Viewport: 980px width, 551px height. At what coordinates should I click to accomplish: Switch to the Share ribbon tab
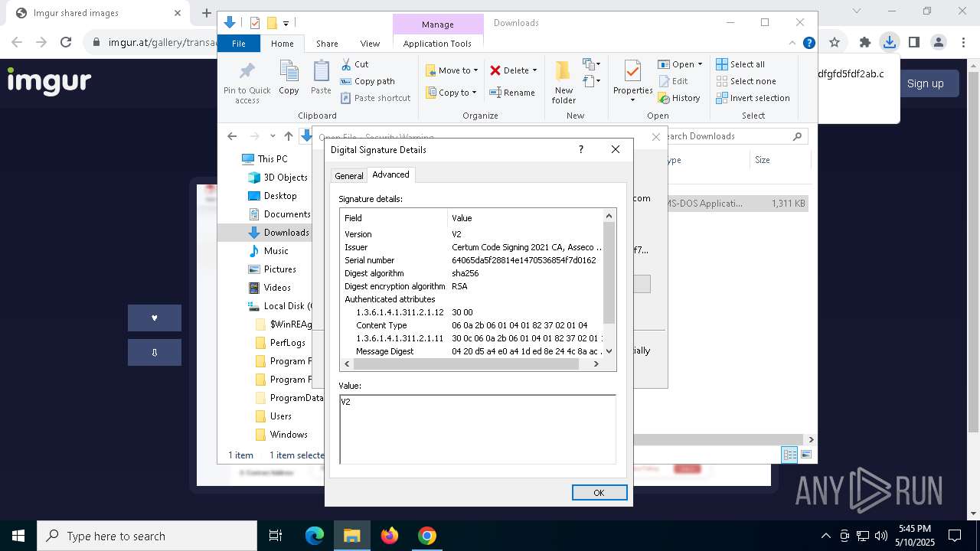tap(327, 44)
